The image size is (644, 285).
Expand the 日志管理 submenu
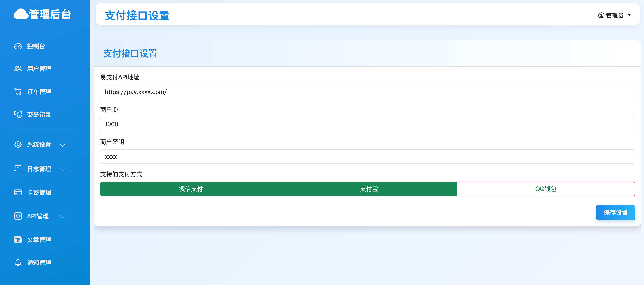(x=62, y=169)
